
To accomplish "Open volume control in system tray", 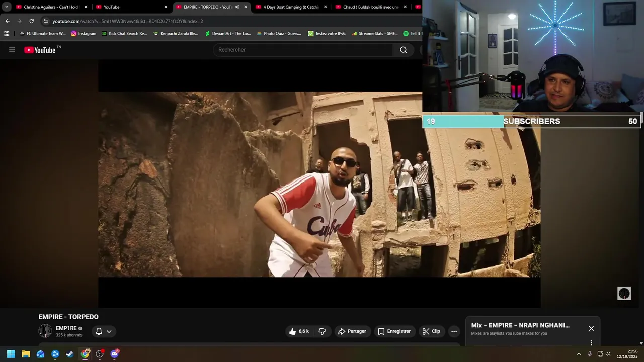I will click(608, 354).
